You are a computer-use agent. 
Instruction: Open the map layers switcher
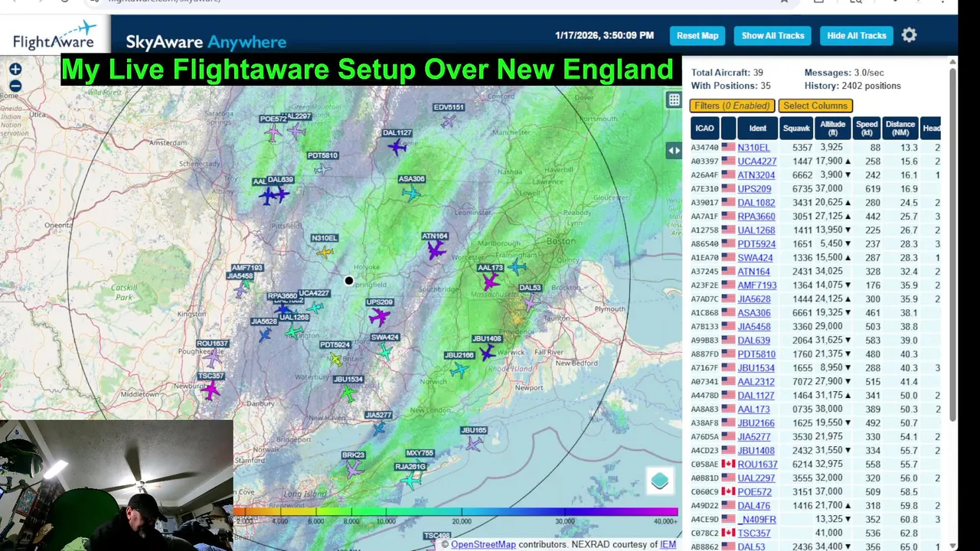[x=660, y=481]
